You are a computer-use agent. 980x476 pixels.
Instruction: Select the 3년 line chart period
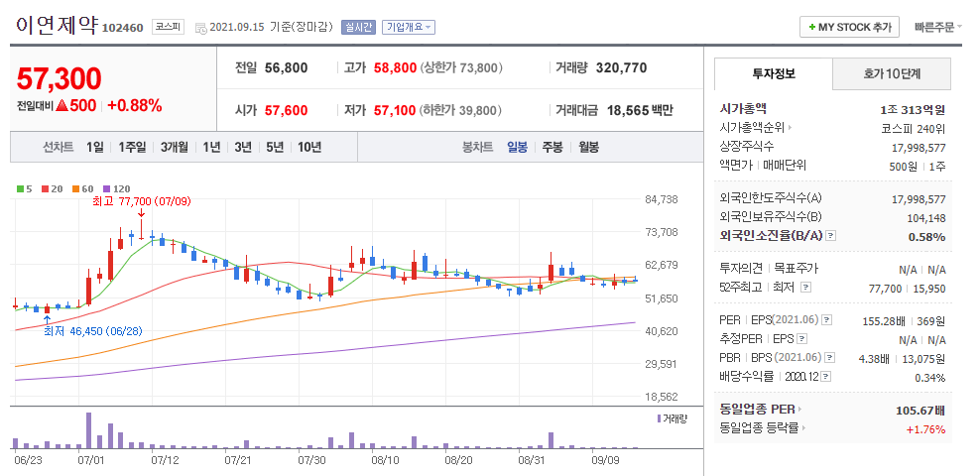[x=242, y=148]
